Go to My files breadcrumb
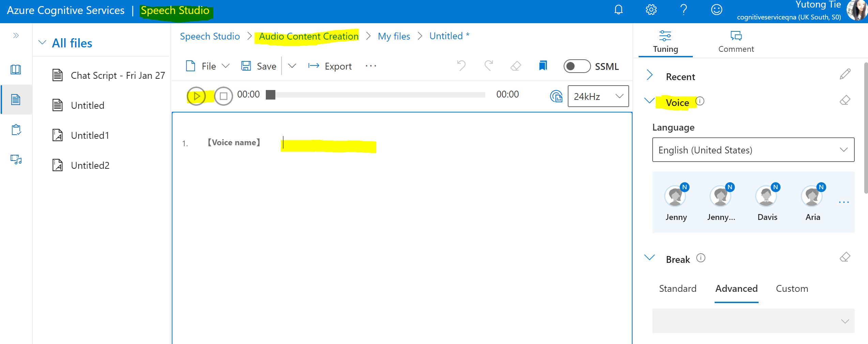868x344 pixels. [394, 36]
